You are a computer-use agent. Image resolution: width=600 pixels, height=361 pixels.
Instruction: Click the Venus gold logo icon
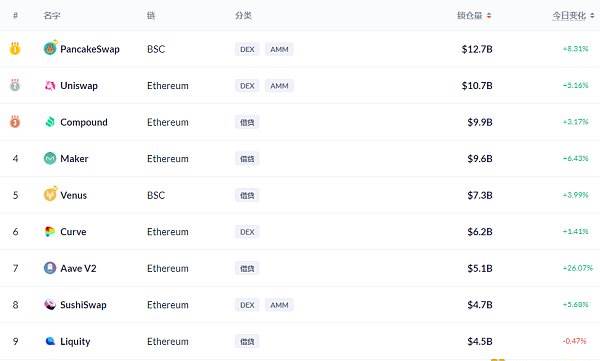pos(50,194)
